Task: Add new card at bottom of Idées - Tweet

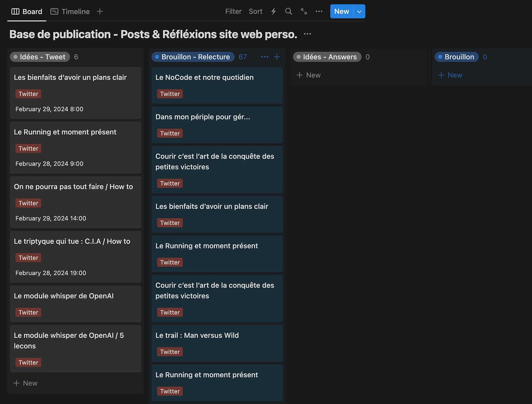Action: coord(25,383)
